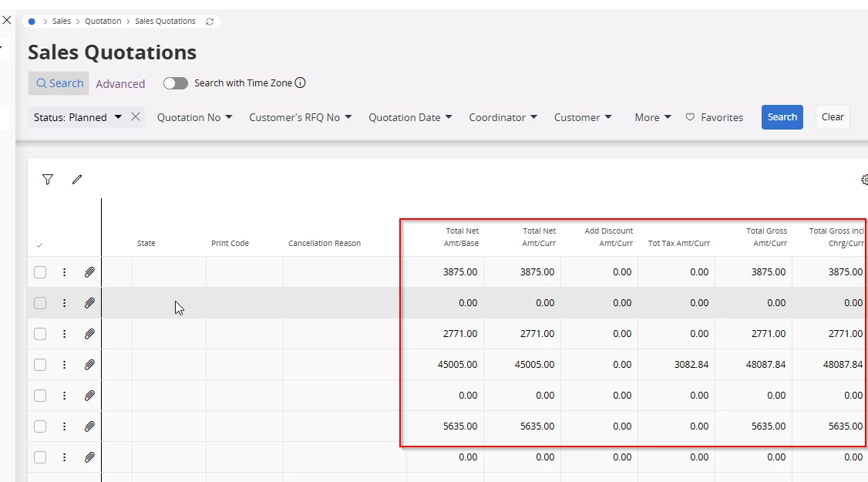Screen dimensions: 868x482
Task: Click the pencil edit icon
Action: pos(77,180)
